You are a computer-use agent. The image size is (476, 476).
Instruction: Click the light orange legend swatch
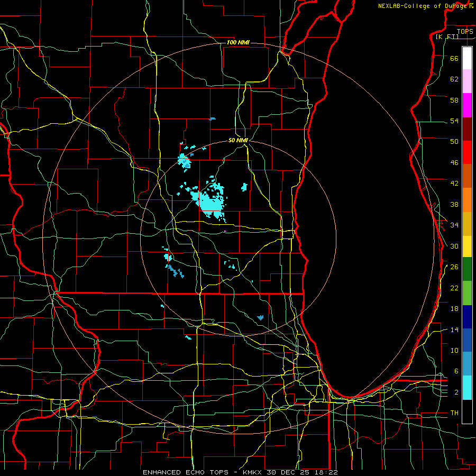pyautogui.click(x=467, y=200)
